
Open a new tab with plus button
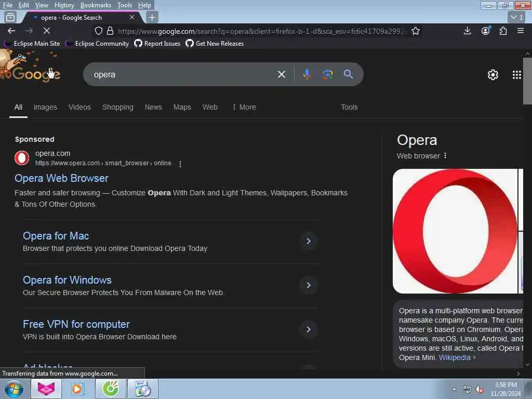coord(152,17)
